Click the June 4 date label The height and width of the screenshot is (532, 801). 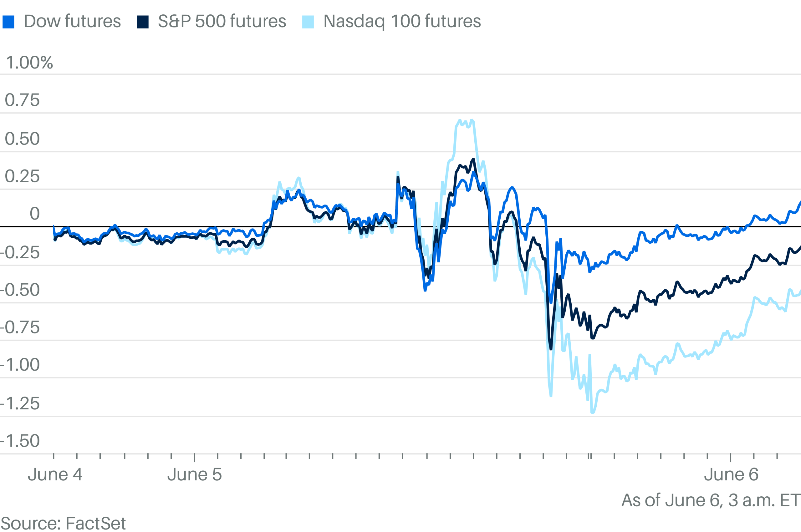pyautogui.click(x=55, y=474)
